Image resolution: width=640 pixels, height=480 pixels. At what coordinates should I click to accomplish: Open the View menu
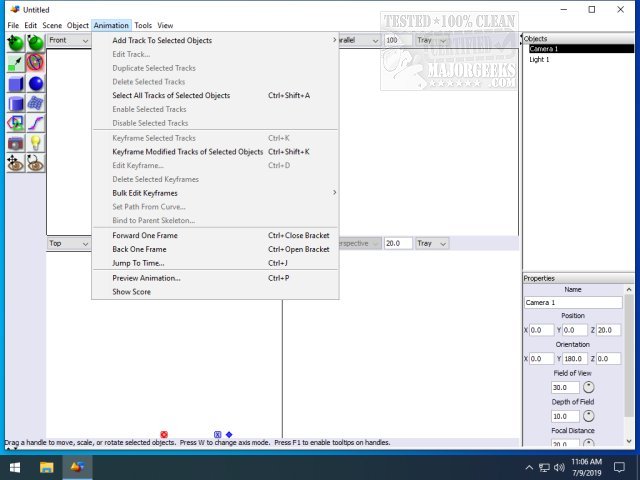pyautogui.click(x=165, y=25)
